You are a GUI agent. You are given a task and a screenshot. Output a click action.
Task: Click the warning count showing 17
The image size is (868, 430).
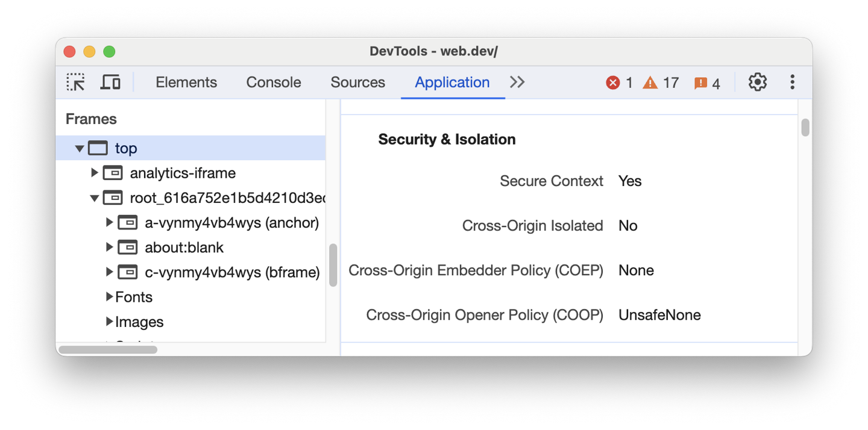[661, 83]
